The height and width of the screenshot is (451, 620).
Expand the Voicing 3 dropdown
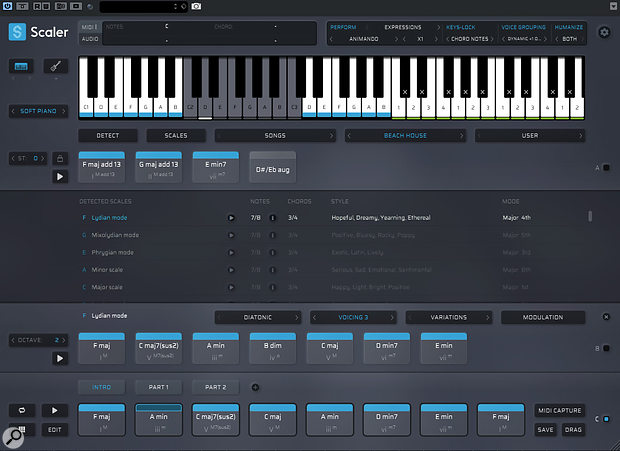tap(351, 317)
